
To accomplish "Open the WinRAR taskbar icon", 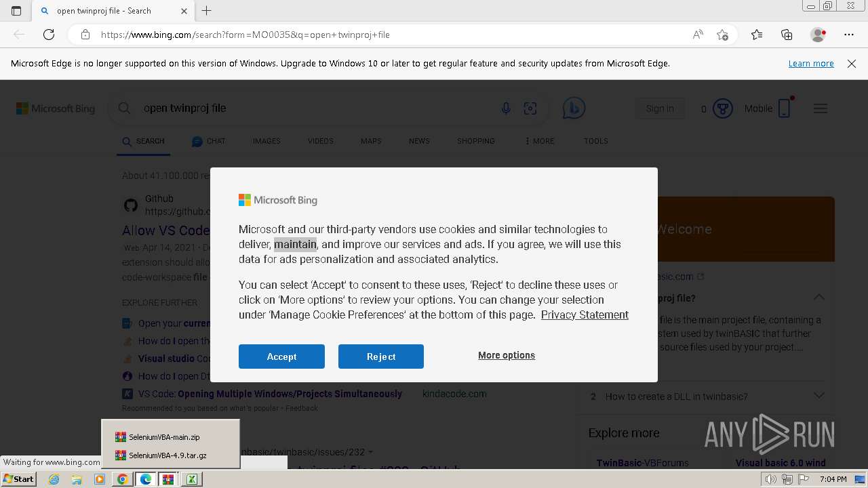I will pos(168,479).
